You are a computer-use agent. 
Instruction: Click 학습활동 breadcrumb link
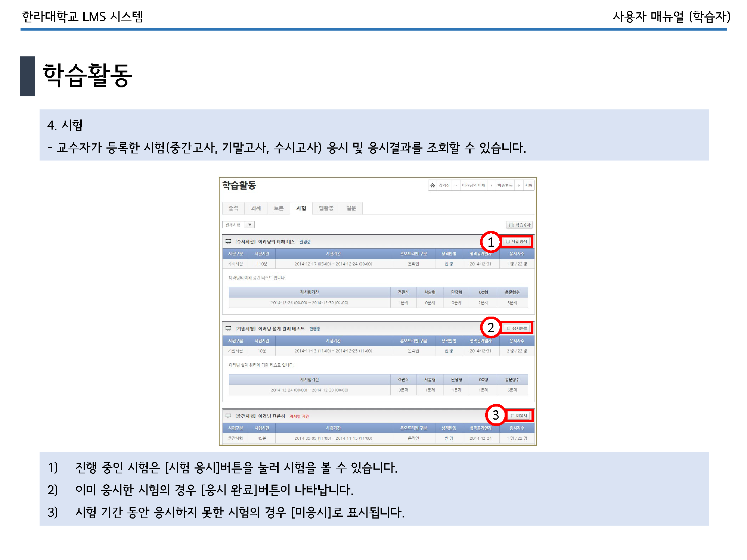(x=505, y=185)
